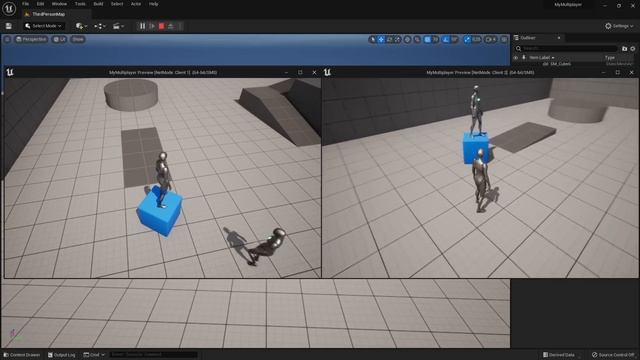Open the Cmd console type dropdown
Screen dimensions: 640x360
[94, 355]
